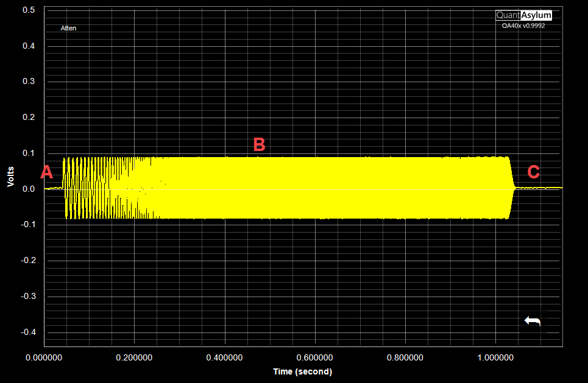
Task: Click the 0.5 volts axis value
Action: point(29,10)
